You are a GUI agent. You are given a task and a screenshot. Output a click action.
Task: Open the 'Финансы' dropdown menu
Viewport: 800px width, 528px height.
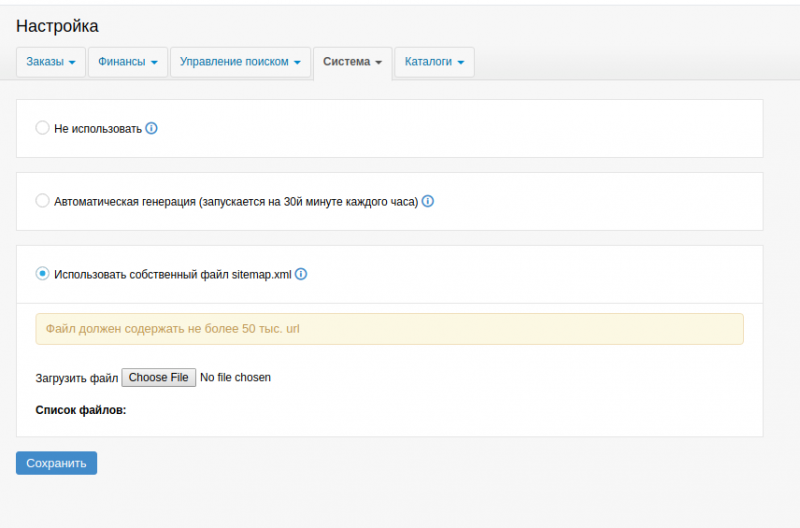pos(128,62)
